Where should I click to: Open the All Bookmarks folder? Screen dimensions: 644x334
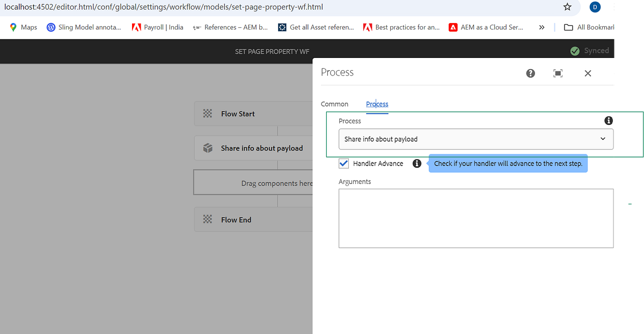coord(568,27)
